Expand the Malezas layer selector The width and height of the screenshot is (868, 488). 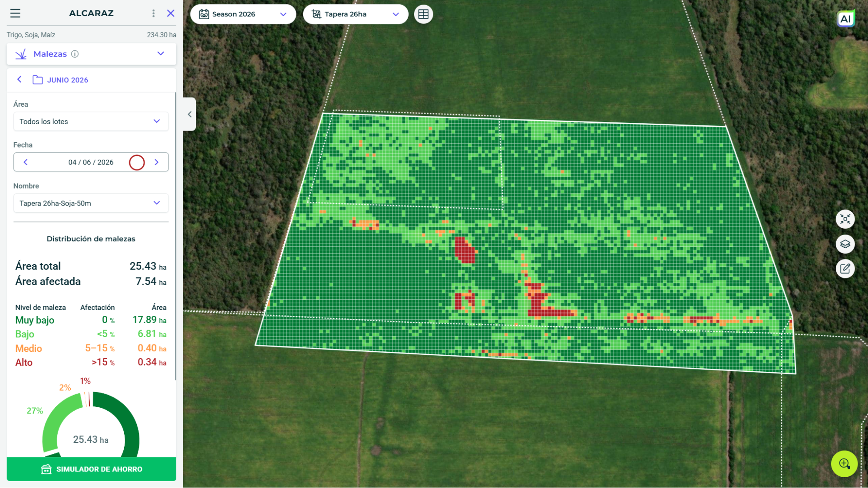point(91,54)
